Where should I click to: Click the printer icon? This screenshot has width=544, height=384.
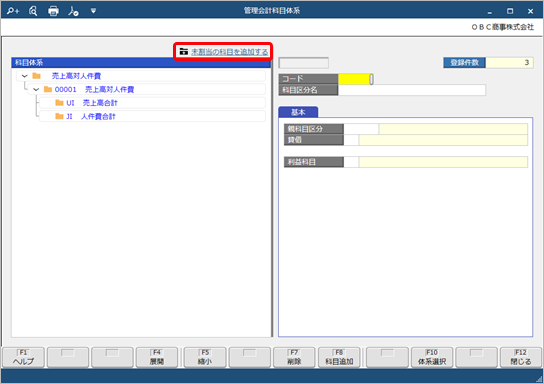point(53,11)
